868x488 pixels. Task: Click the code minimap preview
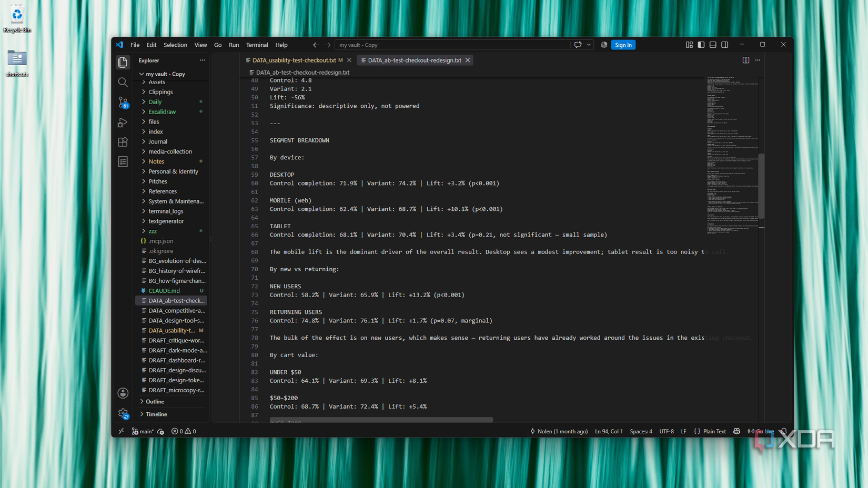732,156
